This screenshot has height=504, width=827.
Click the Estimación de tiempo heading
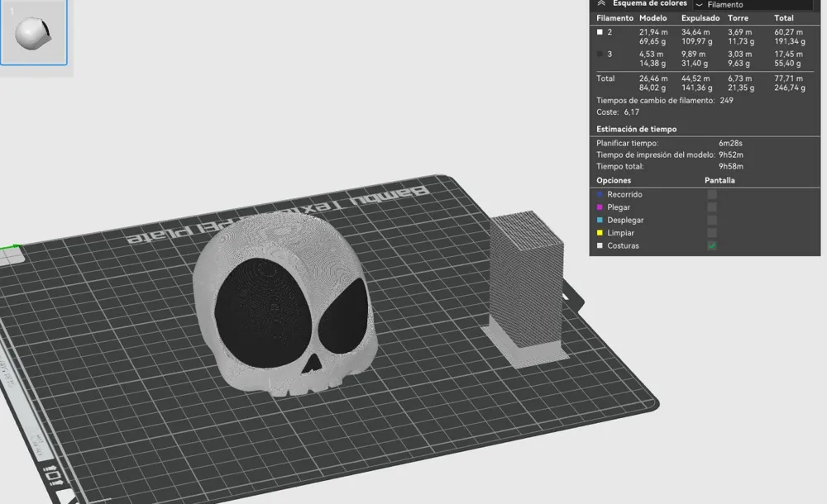point(637,129)
